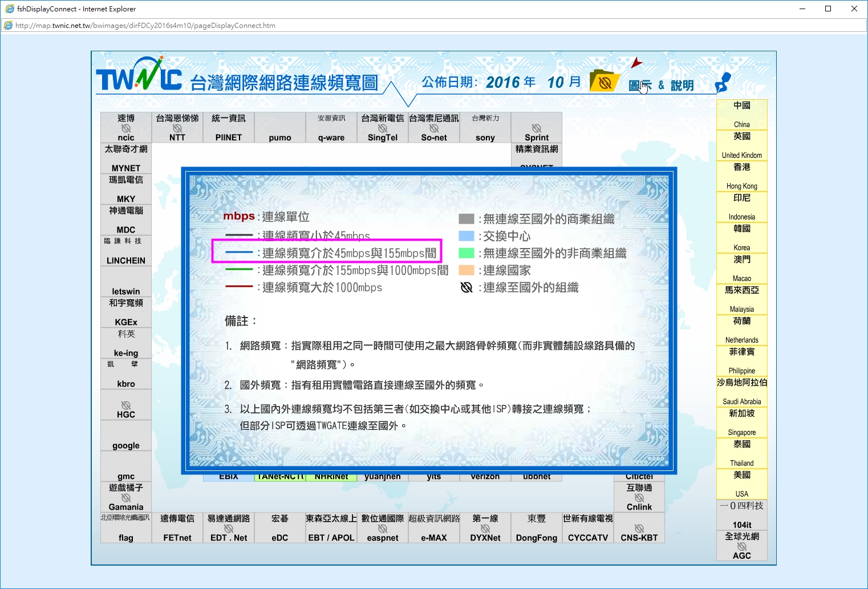Choose the Malaysia country cell
868x589 pixels.
tap(742, 299)
